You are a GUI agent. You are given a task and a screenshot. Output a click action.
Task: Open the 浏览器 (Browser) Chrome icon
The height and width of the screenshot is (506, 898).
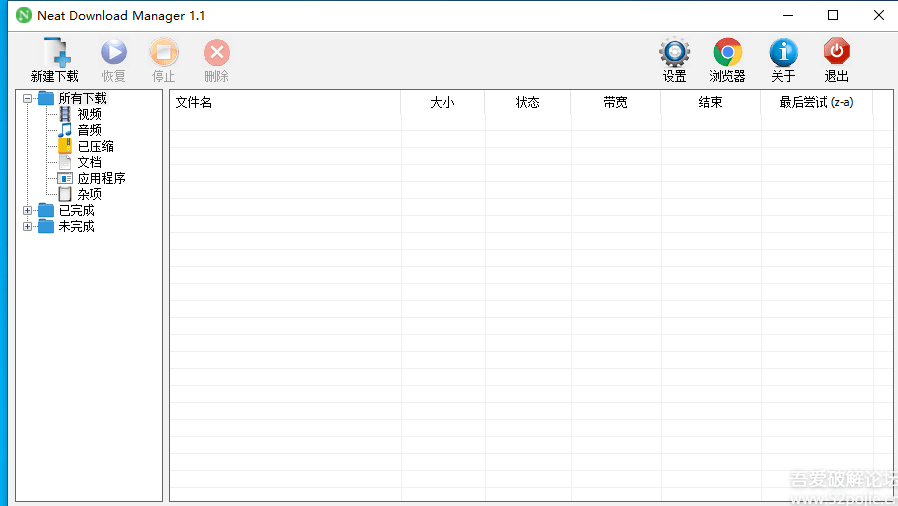[x=727, y=53]
